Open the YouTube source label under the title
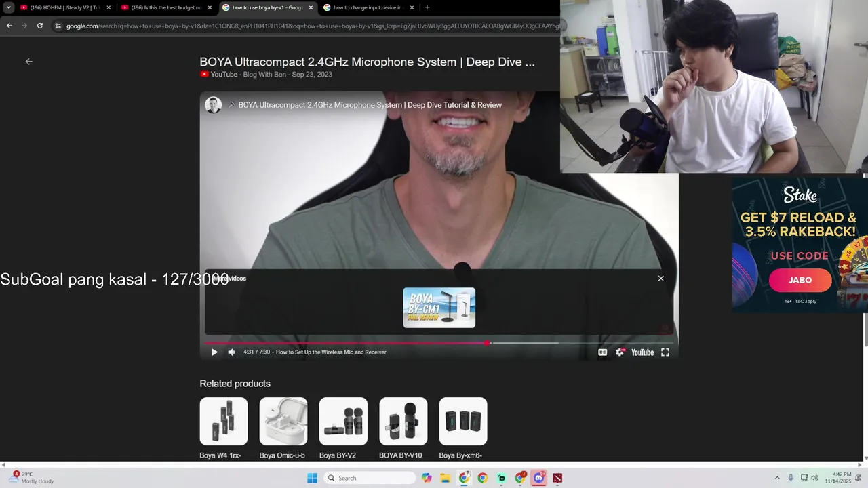Viewport: 868px width, 488px height. [x=218, y=75]
